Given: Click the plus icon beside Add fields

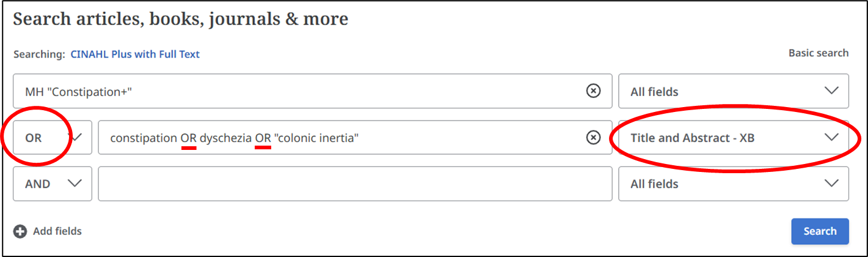Looking at the screenshot, I should (20, 231).
